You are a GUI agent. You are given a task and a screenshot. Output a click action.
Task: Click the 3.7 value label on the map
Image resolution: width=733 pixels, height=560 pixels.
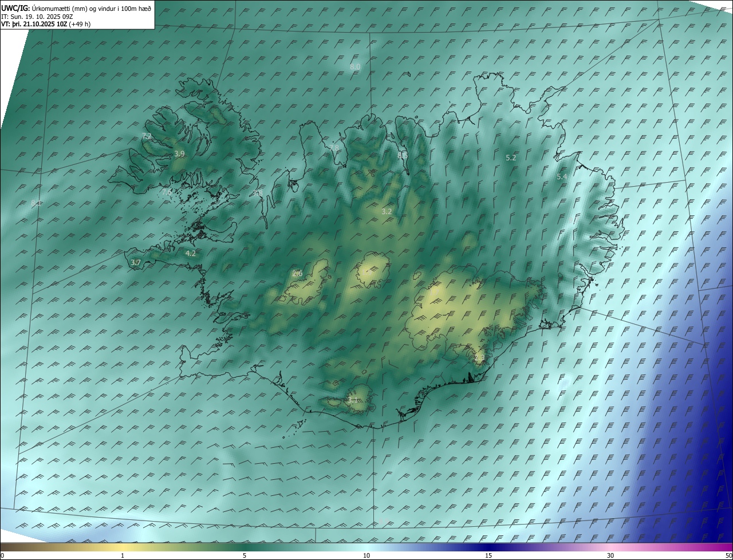[x=136, y=262]
